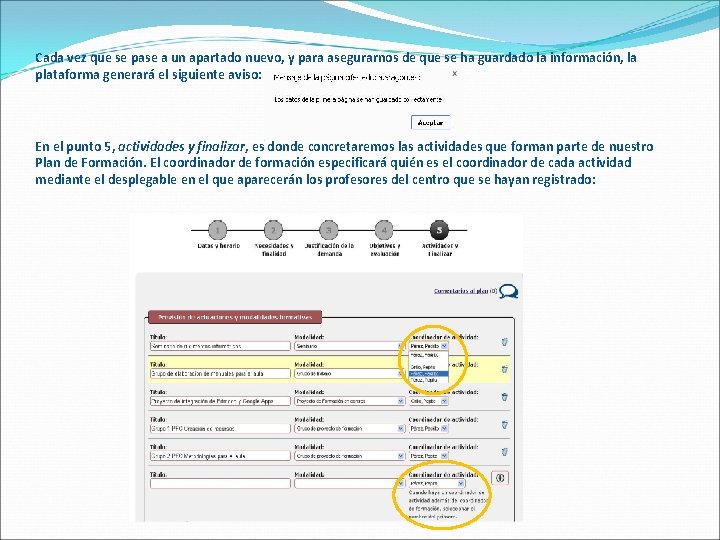Click the empty Título field in last row

coord(220,484)
